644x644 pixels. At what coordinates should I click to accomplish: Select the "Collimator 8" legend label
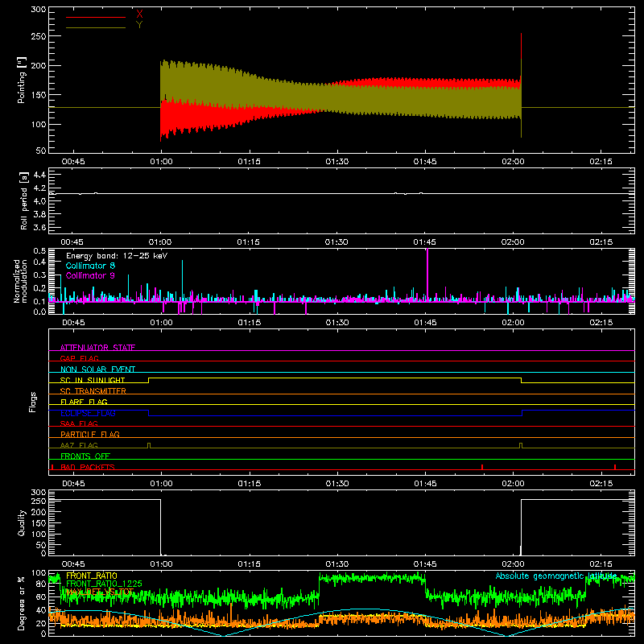[x=90, y=266]
